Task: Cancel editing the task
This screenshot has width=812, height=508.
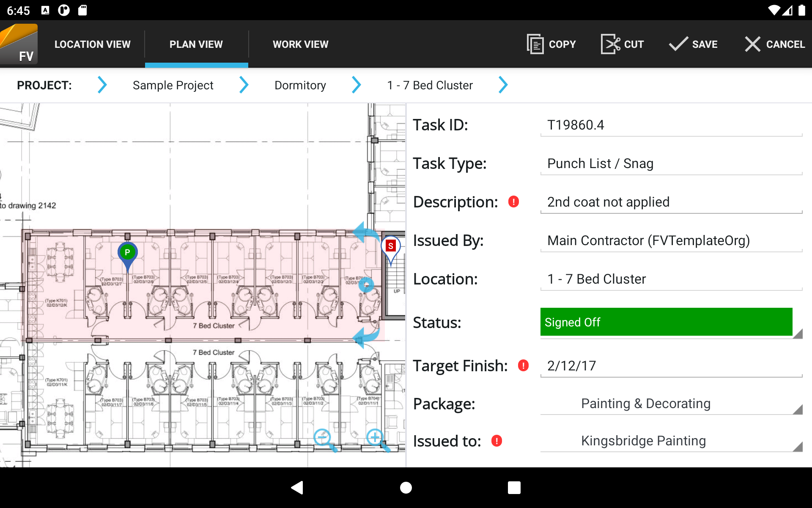Action: point(775,44)
